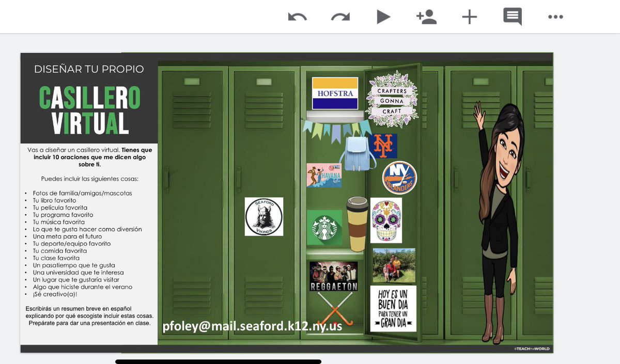Select the Seaford Vikings logo image

tap(264, 216)
